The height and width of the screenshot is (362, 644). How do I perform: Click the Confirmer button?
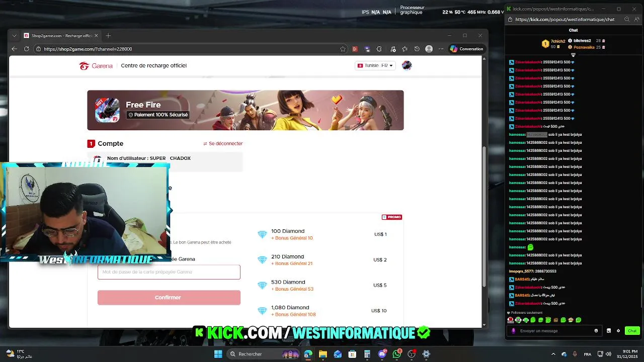pyautogui.click(x=169, y=297)
